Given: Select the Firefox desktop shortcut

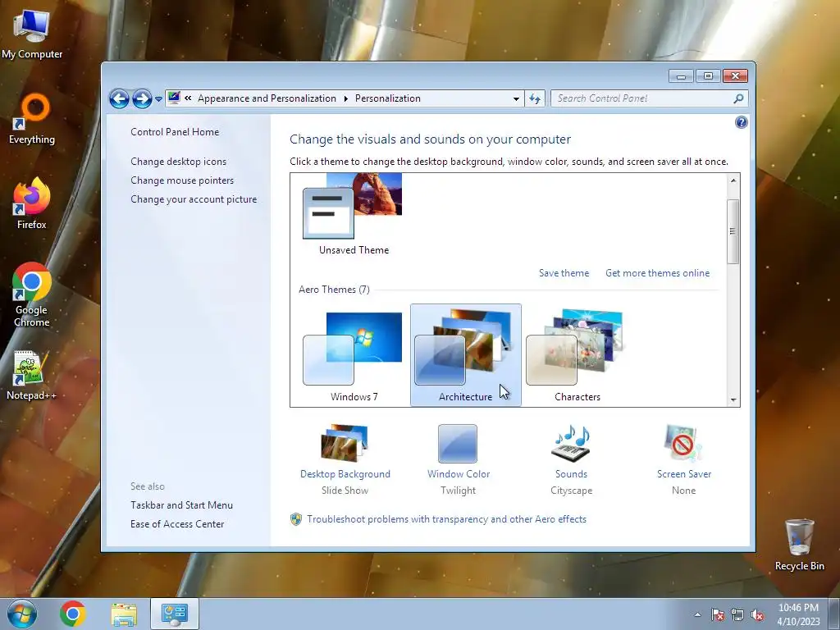Looking at the screenshot, I should [32, 203].
